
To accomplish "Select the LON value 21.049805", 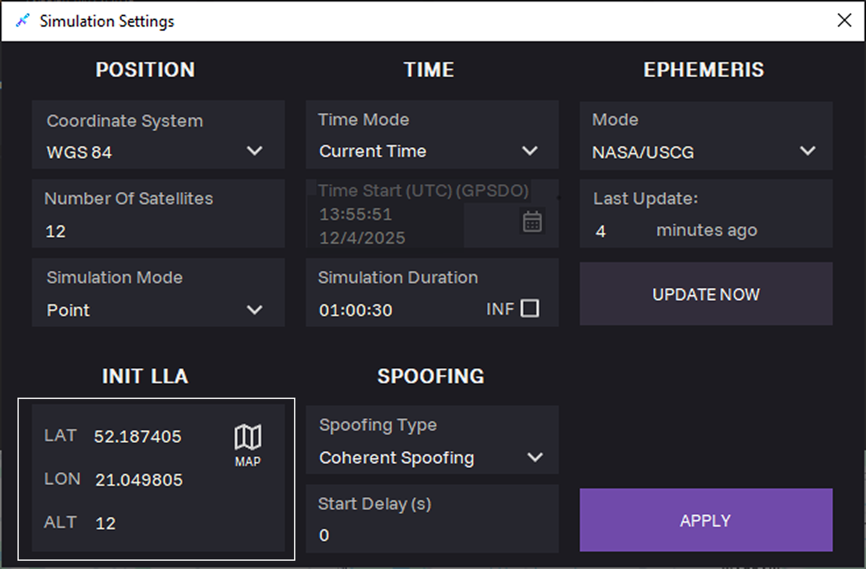I will (139, 480).
